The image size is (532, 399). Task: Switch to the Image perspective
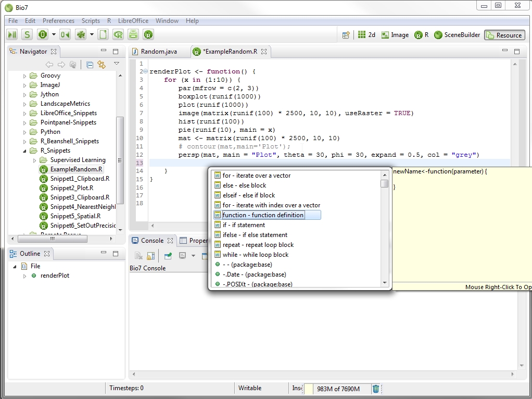[395, 35]
